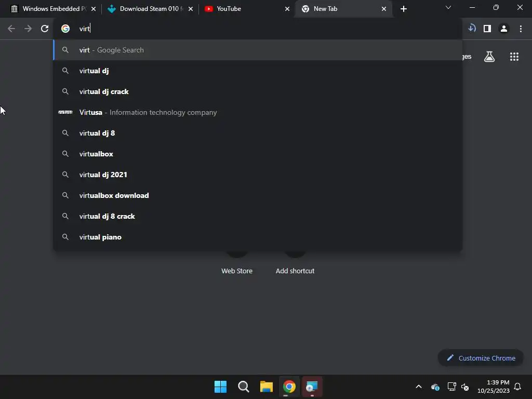Screen dimensions: 532x399
Task: Click the Chrome taskbar icon
Action: tap(289, 387)
